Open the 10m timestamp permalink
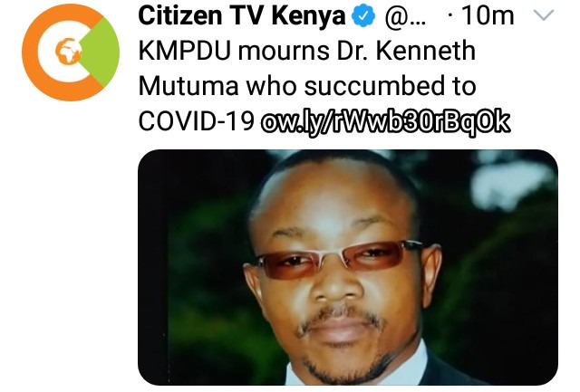Screen dimensions: 580x392 488,16
